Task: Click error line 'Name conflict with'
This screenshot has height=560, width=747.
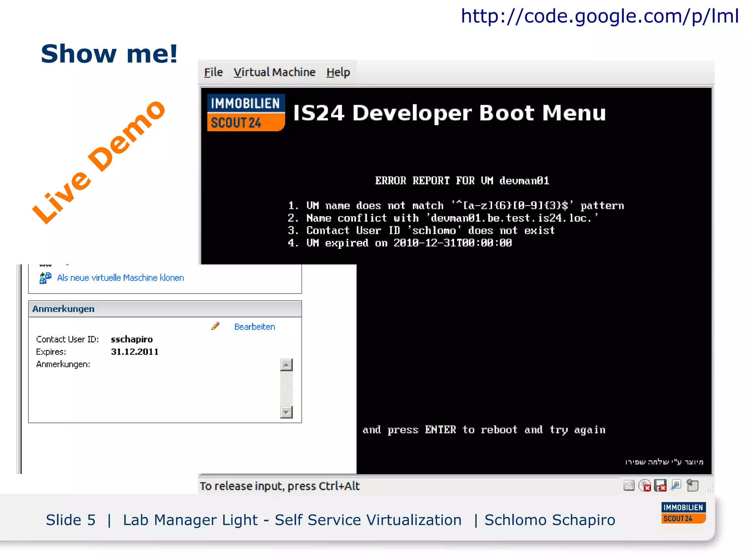Action: click(443, 218)
